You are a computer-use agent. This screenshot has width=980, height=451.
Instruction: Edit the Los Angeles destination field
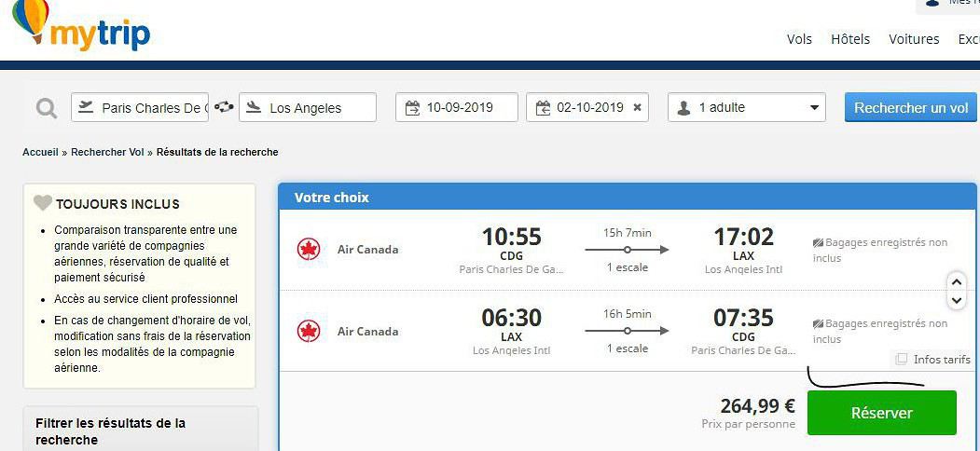(317, 108)
